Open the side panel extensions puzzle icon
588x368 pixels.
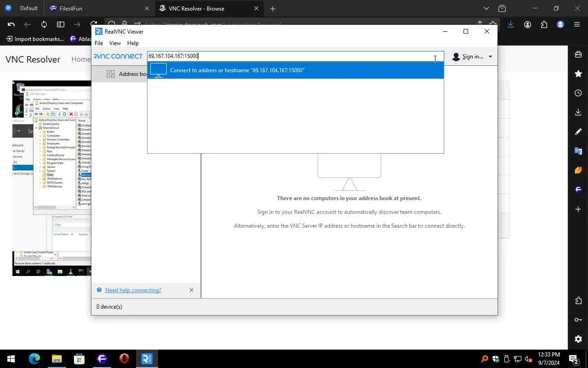pos(578,300)
